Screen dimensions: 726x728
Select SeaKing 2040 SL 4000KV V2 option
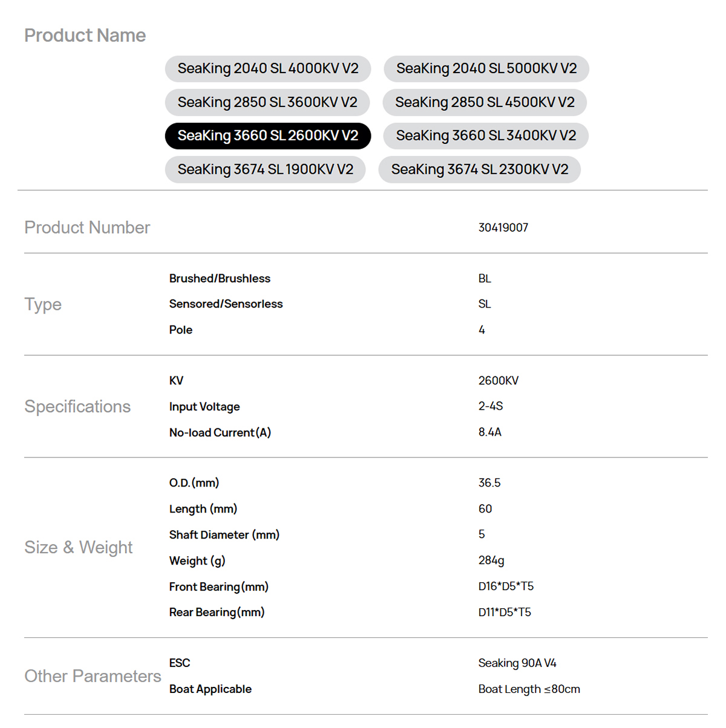[x=267, y=68]
